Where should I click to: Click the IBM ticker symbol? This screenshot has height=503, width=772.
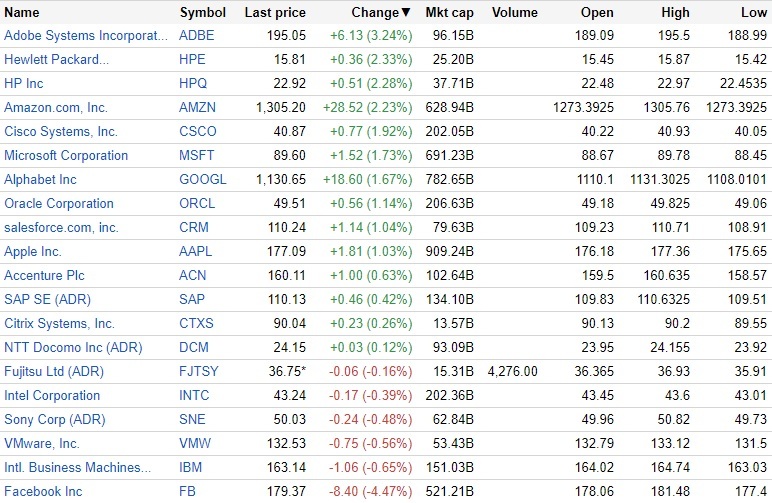[x=190, y=467]
